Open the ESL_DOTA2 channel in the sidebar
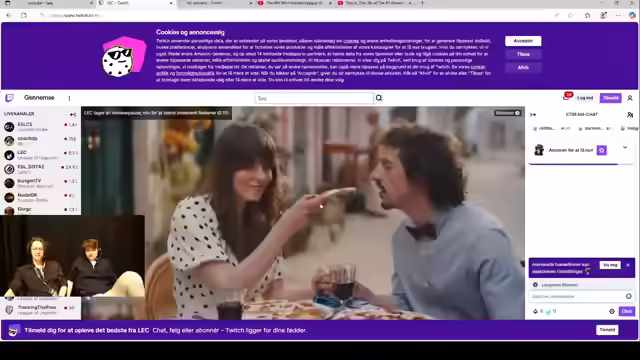This screenshot has width=640, height=360. coord(40,169)
